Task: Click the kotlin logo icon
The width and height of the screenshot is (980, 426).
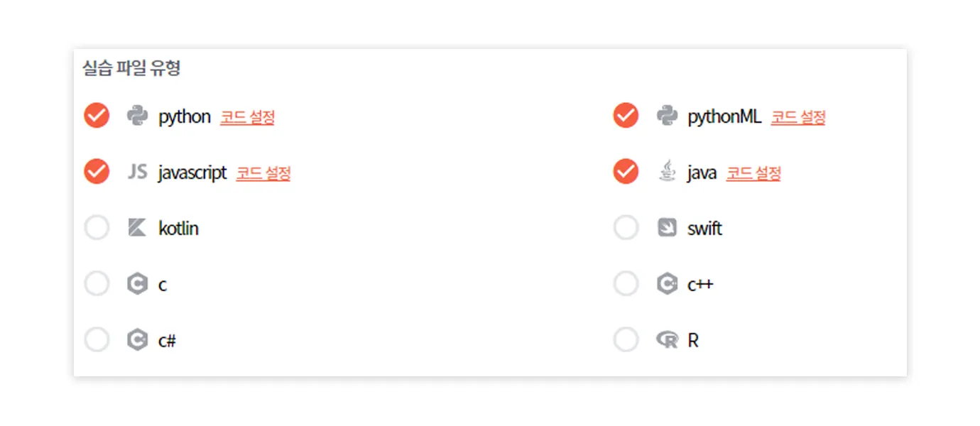Action: coord(137,228)
